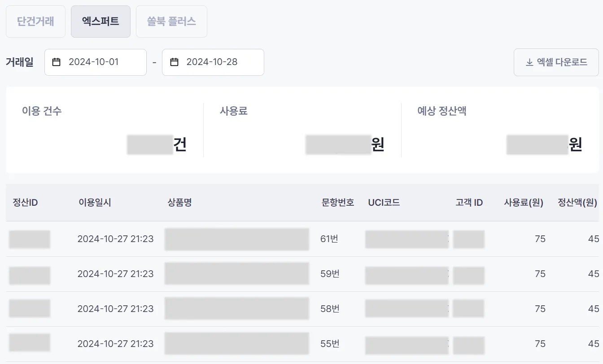Open the start date field 2024-10-01
The image size is (603, 364).
tap(96, 62)
